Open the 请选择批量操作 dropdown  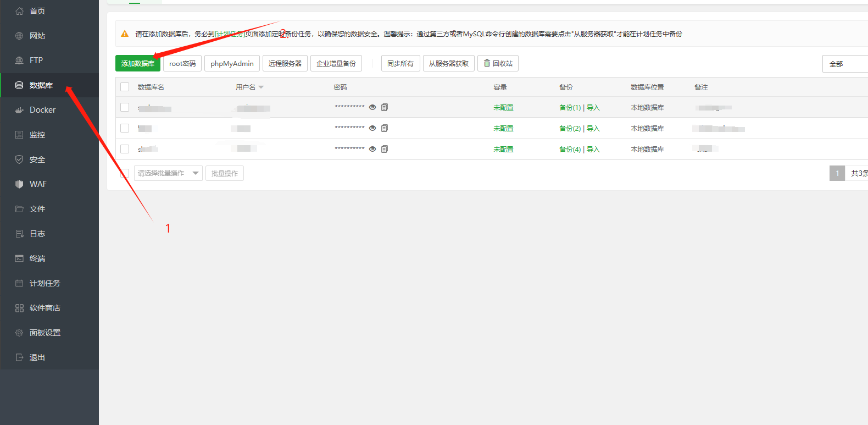(168, 173)
